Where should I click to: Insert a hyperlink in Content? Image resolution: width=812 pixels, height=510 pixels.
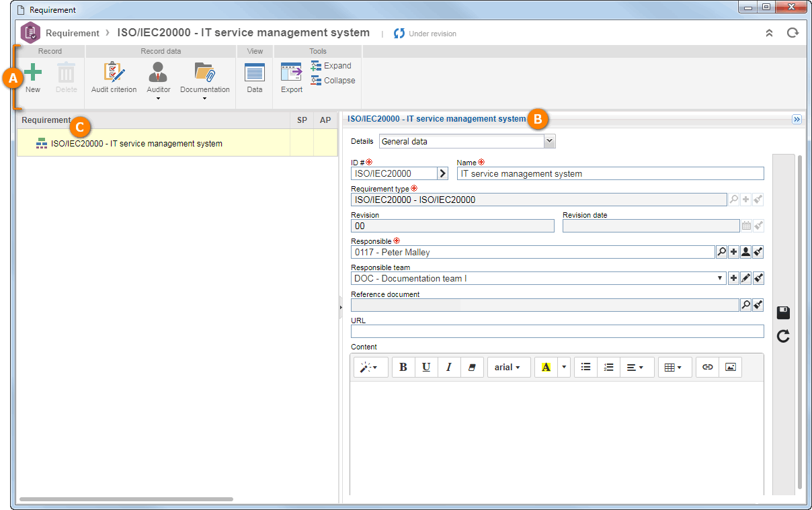707,368
